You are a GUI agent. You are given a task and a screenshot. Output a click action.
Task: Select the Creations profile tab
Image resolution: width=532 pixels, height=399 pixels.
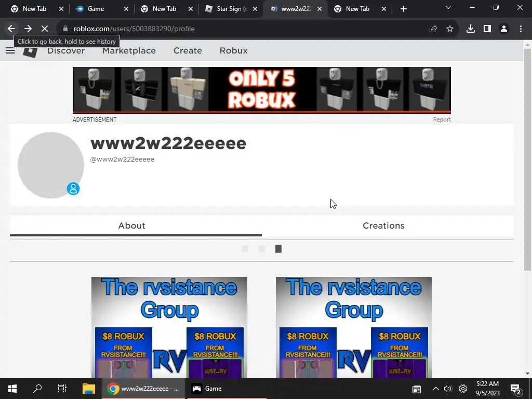point(383,225)
